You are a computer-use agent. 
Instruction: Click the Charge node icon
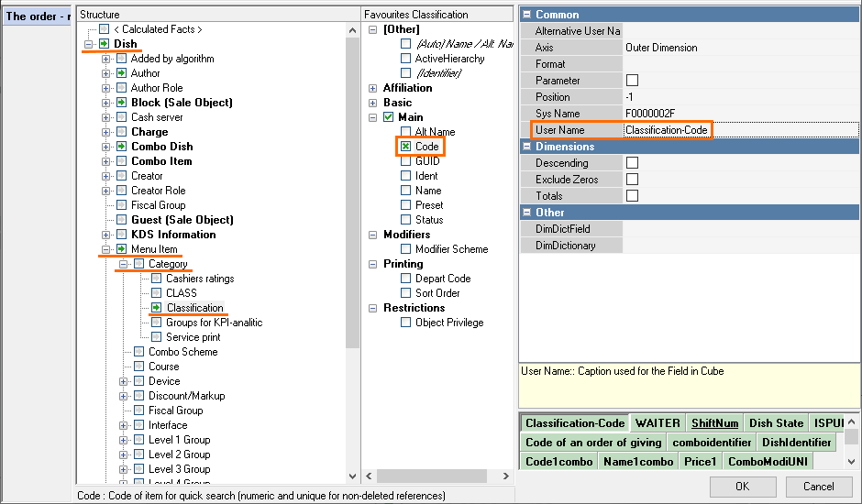pos(121,131)
